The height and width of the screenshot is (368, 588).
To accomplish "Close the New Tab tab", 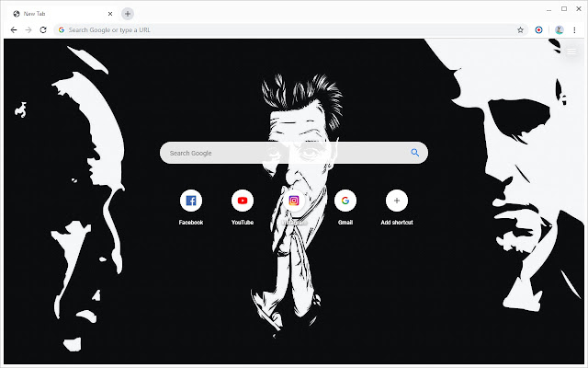I will [110, 14].
